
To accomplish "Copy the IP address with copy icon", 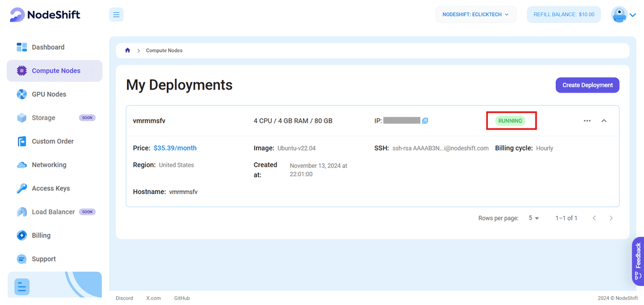I will (x=425, y=121).
